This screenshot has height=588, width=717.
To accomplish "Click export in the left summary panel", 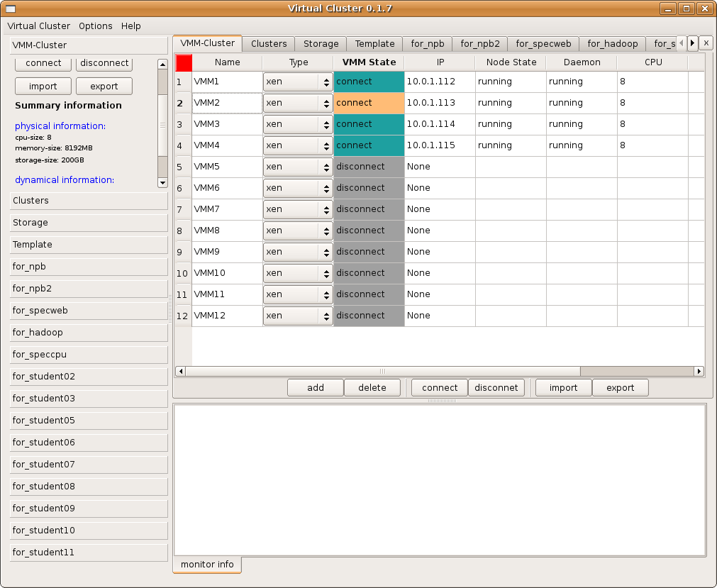I will (104, 87).
